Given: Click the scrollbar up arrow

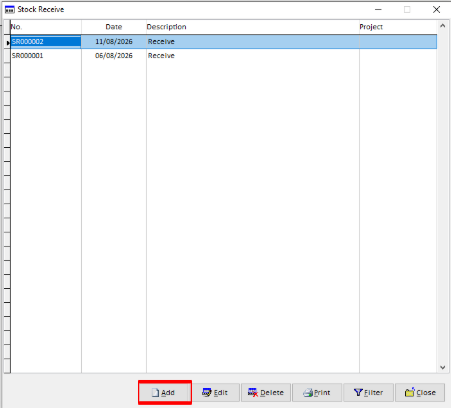Looking at the screenshot, I should 442,26.
